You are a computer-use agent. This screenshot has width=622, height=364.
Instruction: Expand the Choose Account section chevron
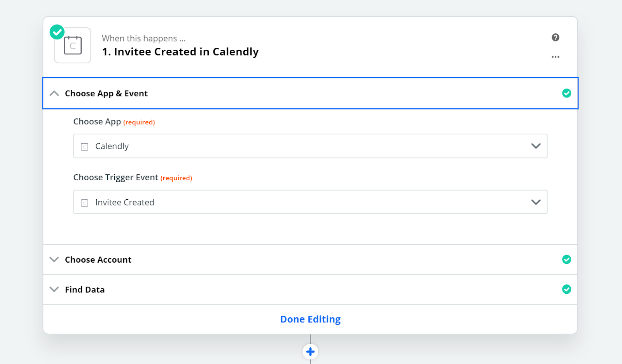coord(54,260)
